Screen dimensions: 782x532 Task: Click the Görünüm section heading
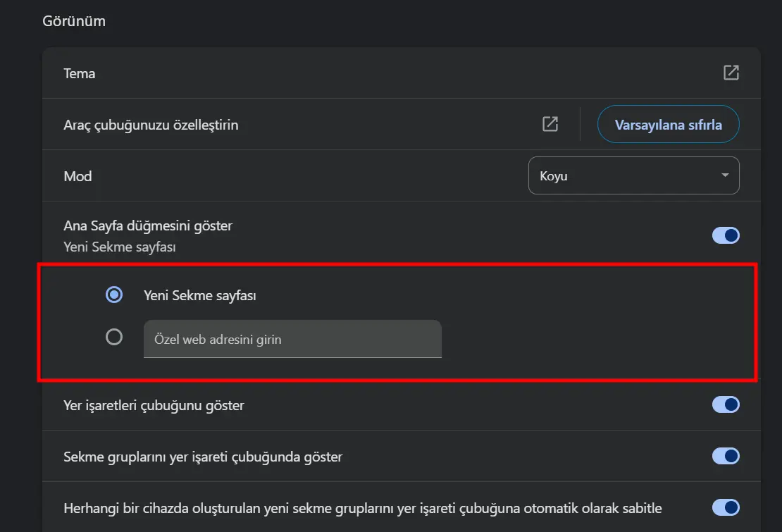click(x=74, y=21)
